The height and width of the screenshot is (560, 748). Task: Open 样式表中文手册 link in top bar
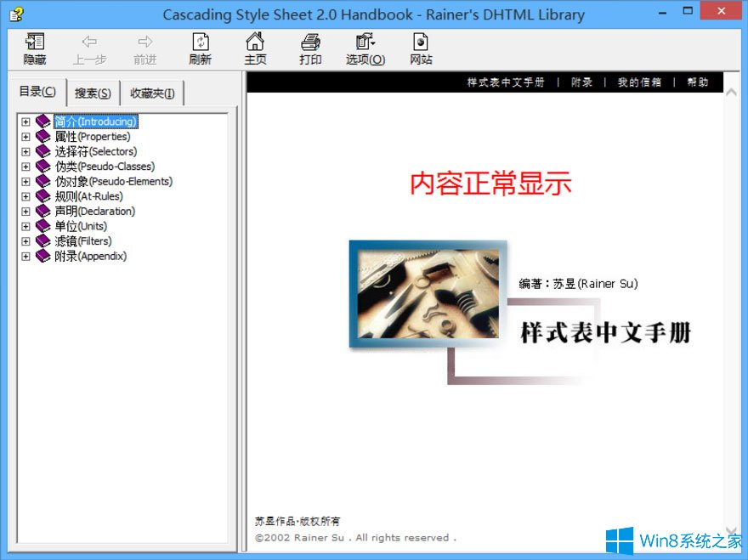[506, 82]
